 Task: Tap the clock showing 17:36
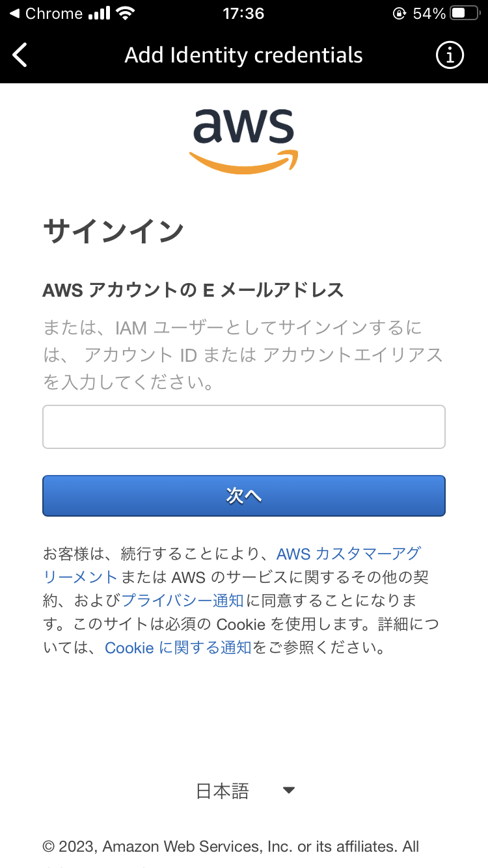[243, 13]
